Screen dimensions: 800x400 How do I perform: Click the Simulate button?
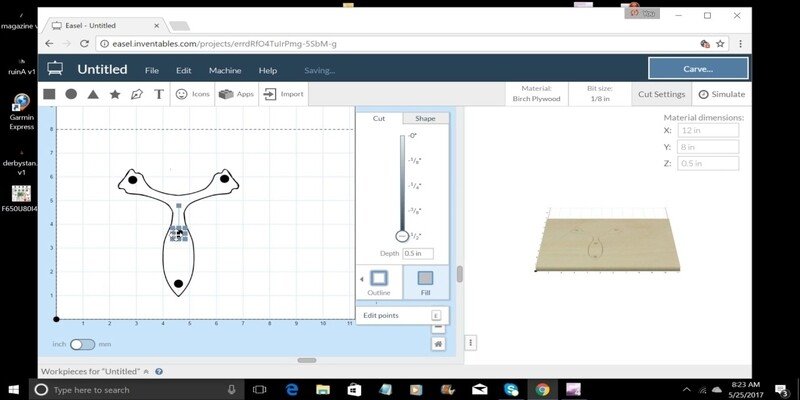click(721, 94)
